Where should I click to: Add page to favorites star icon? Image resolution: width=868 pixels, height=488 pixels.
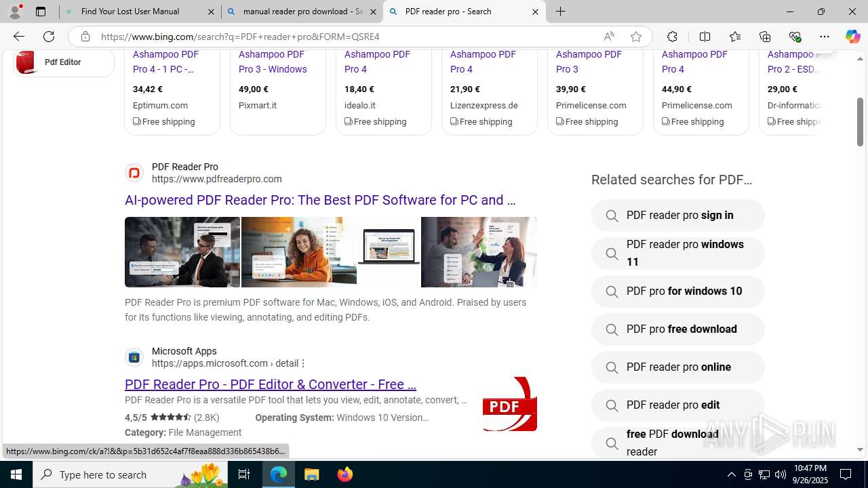pos(635,37)
